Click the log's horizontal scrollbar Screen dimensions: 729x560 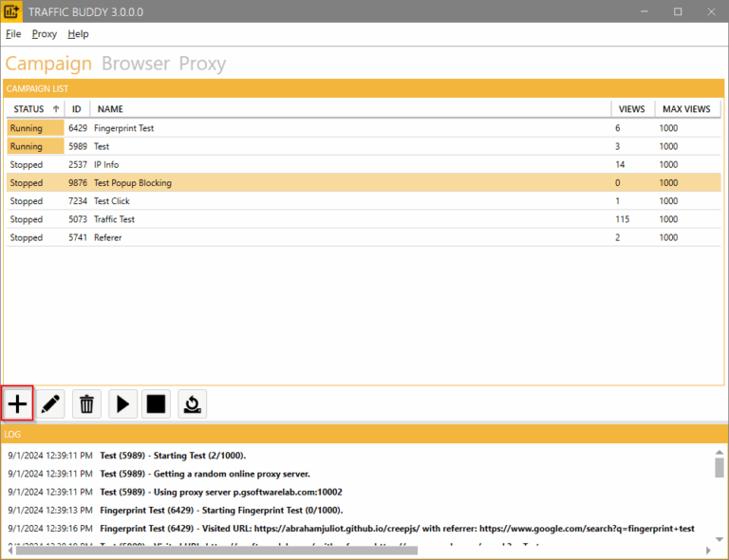285,551
